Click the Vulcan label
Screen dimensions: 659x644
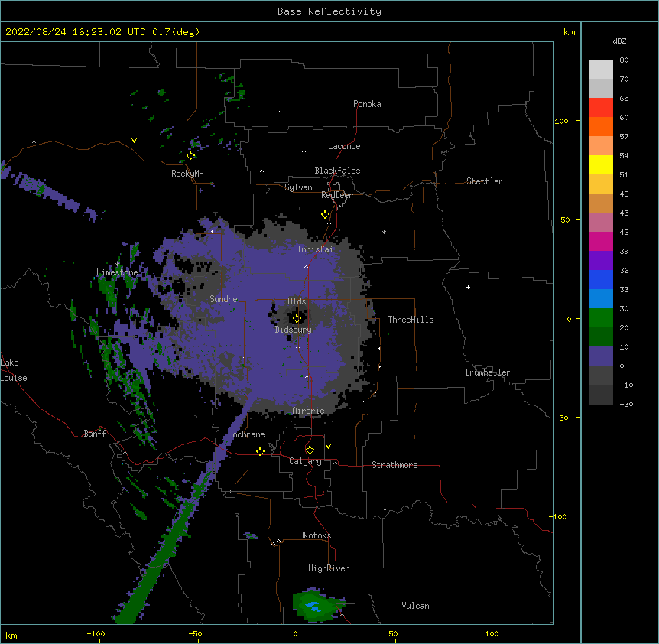point(415,606)
